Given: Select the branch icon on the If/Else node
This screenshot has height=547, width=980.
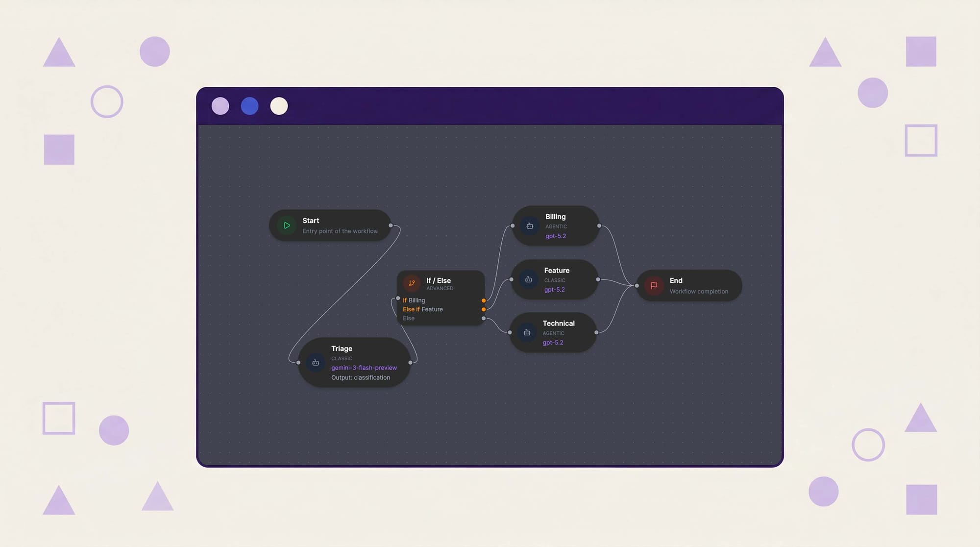Looking at the screenshot, I should (x=411, y=283).
